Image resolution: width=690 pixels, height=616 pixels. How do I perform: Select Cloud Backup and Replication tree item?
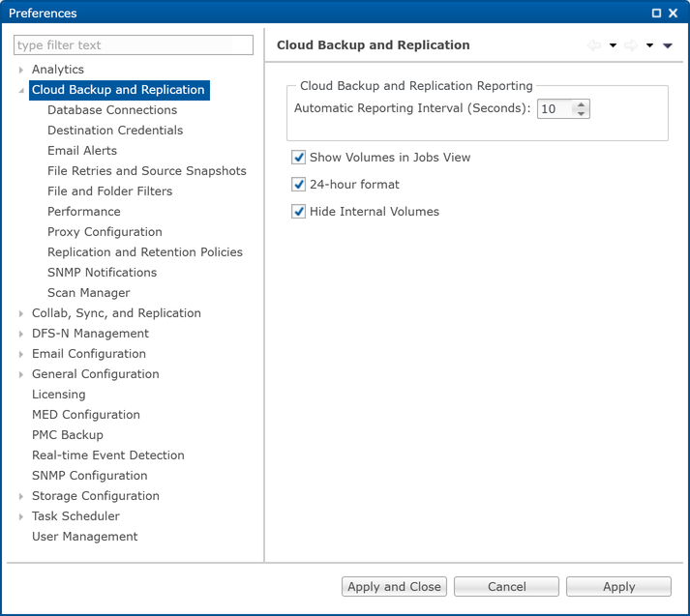119,90
